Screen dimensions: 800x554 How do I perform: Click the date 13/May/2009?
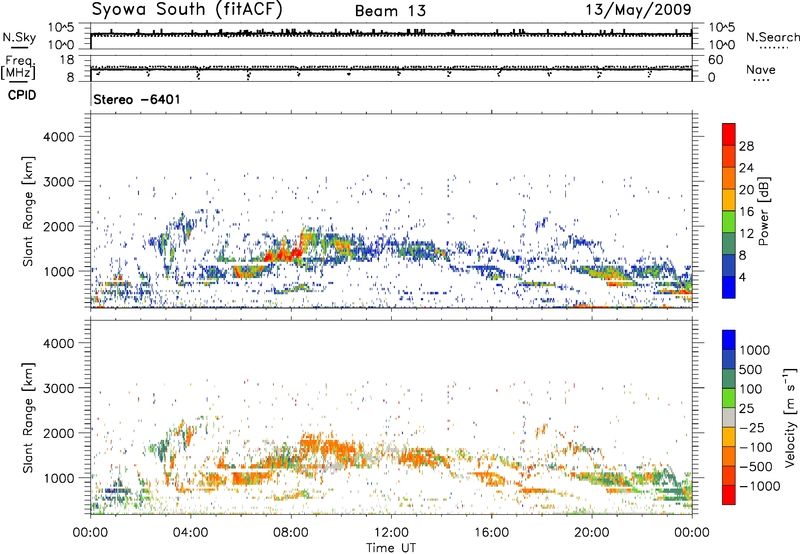(638, 9)
